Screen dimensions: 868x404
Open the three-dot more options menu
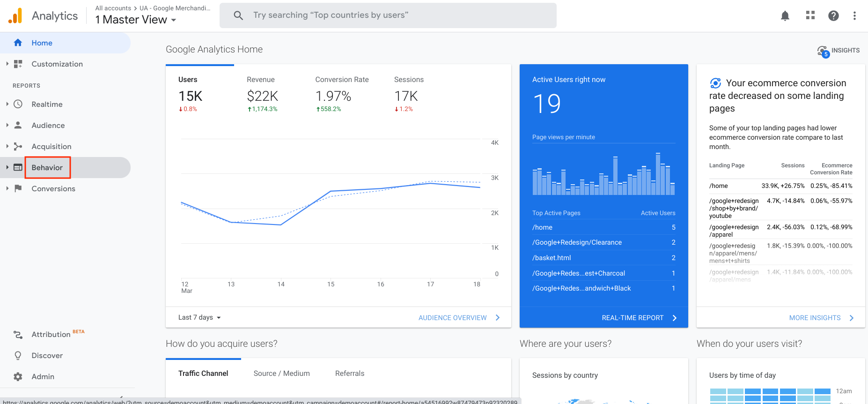pyautogui.click(x=854, y=16)
